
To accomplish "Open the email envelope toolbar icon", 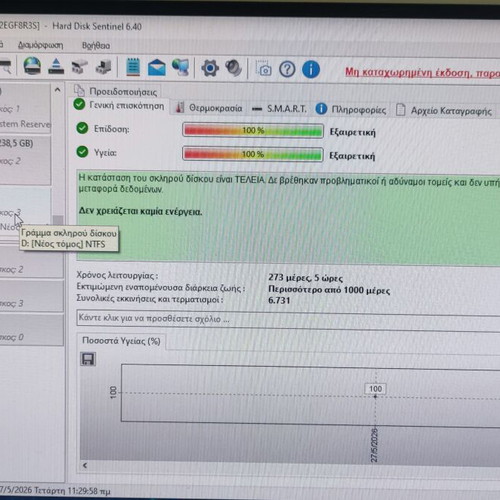I will 157,67.
